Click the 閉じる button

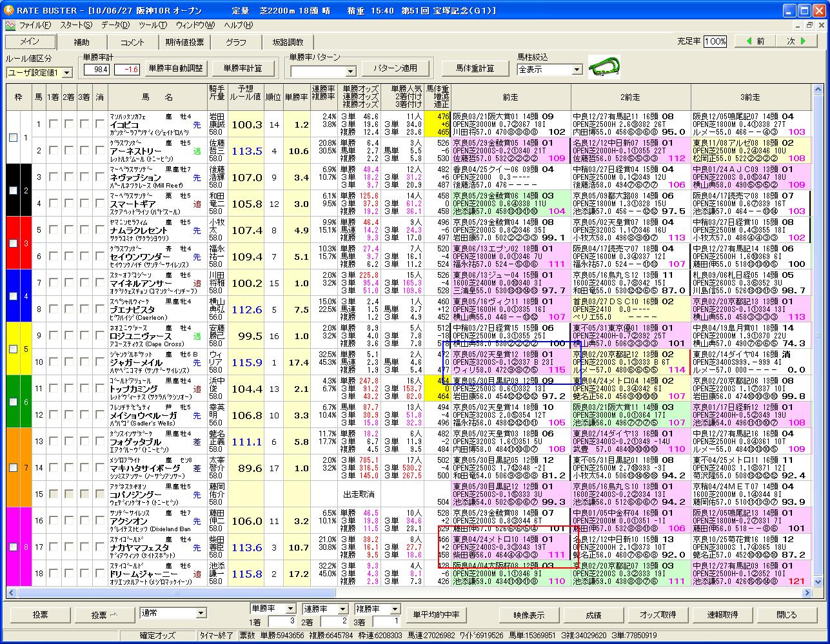787,614
